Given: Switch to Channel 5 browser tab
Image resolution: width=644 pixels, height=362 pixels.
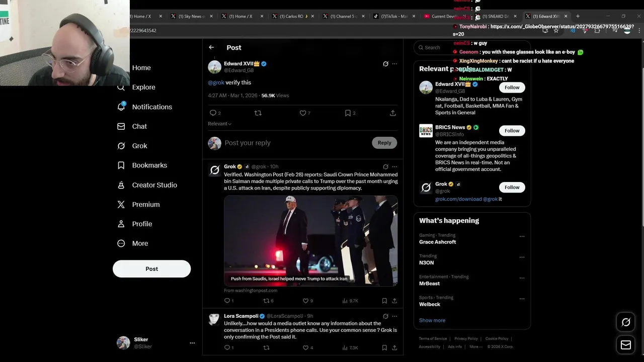Looking at the screenshot, I should [x=344, y=16].
